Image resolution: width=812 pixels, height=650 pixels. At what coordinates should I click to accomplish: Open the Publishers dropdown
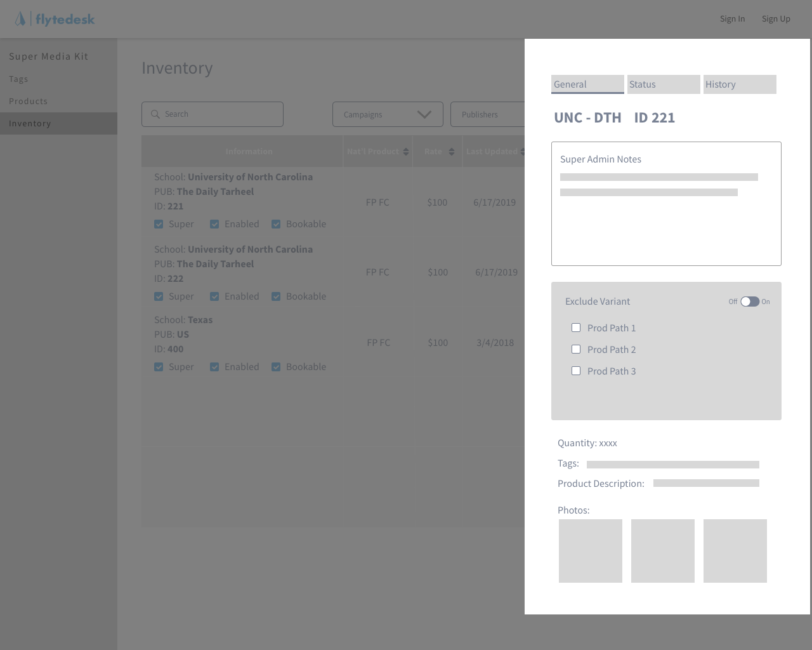coord(487,114)
